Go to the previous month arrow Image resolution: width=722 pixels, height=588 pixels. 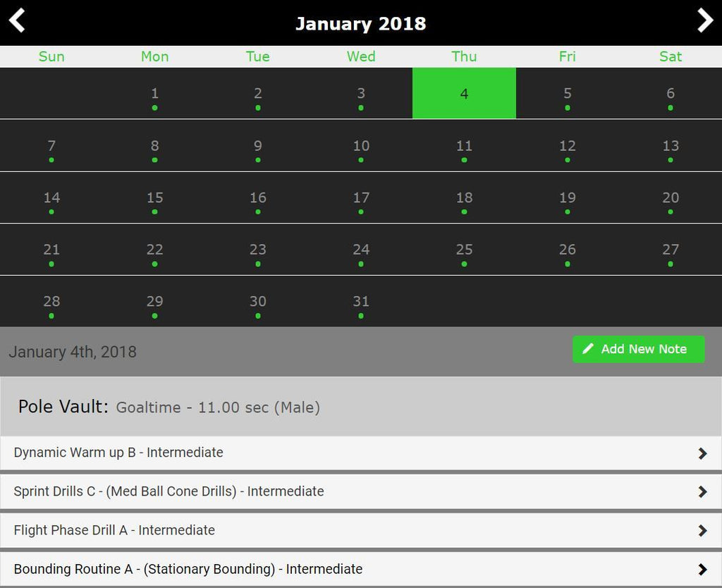pos(17,20)
